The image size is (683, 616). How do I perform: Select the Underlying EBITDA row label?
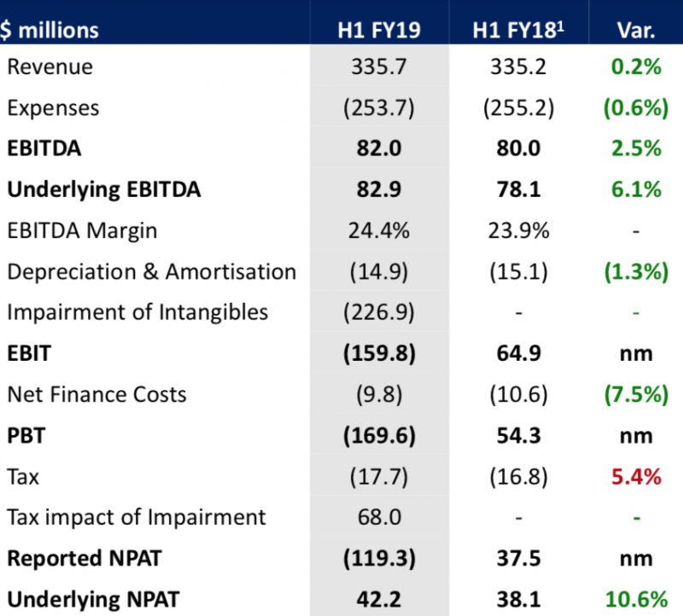[x=103, y=189]
